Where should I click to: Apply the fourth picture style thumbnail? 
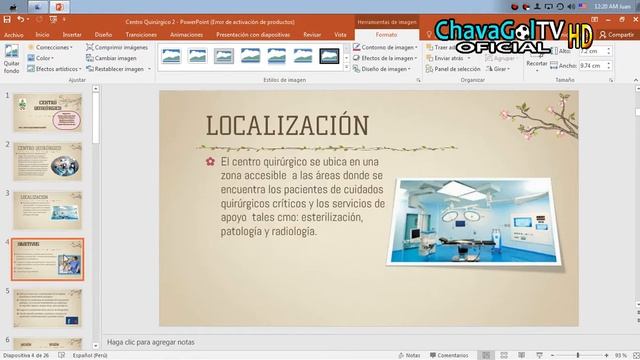pos(250,56)
